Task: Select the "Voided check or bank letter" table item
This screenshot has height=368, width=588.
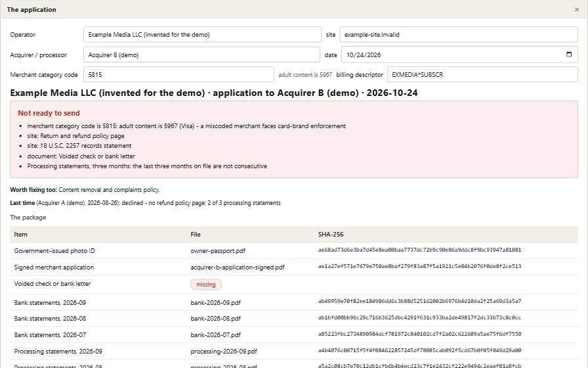Action: pyautogui.click(x=52, y=284)
